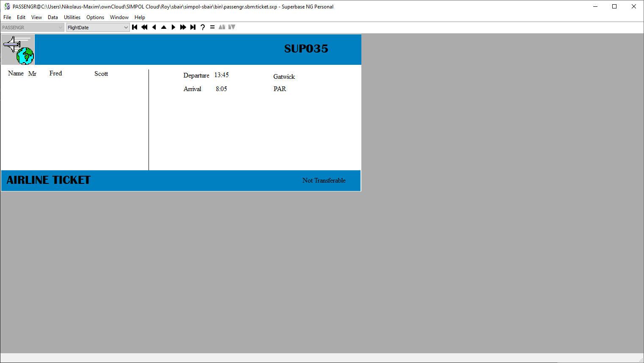
Task: Jump to the first record
Action: pyautogui.click(x=135, y=27)
